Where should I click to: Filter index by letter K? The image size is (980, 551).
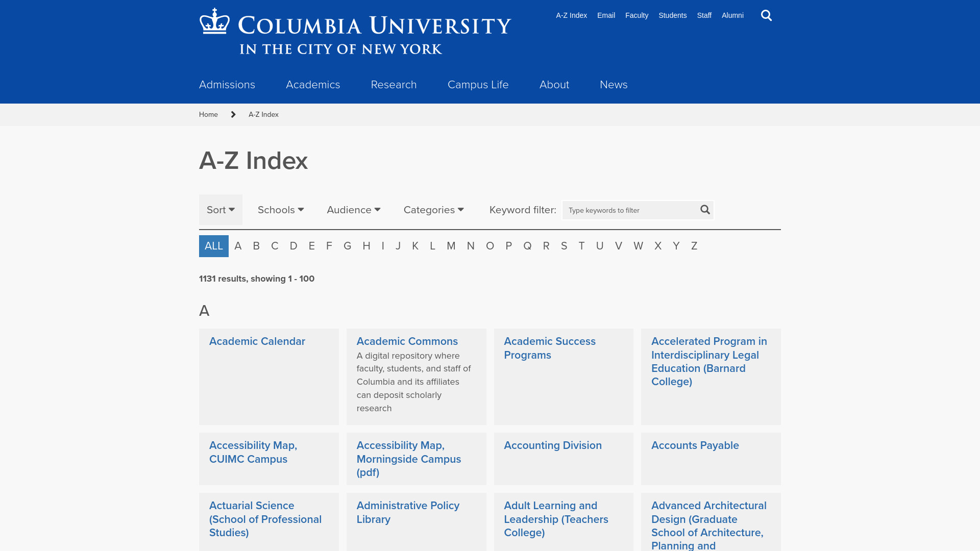pos(415,246)
